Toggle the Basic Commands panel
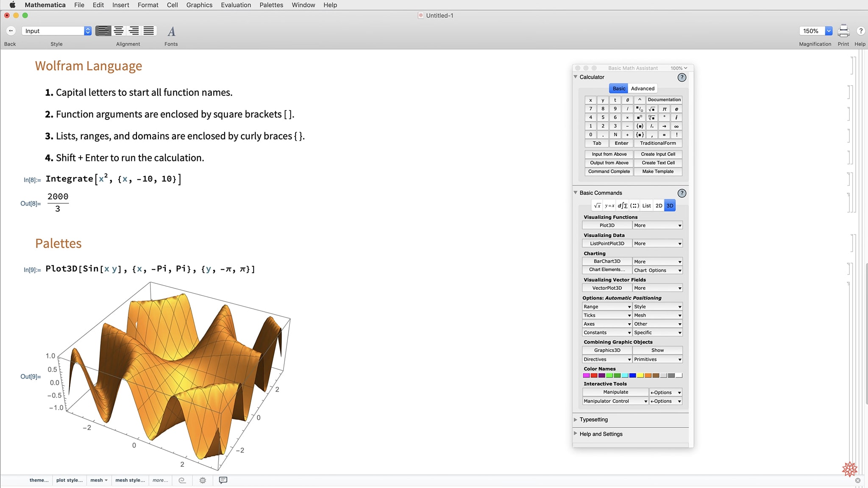The height and width of the screenshot is (488, 868). tap(576, 192)
